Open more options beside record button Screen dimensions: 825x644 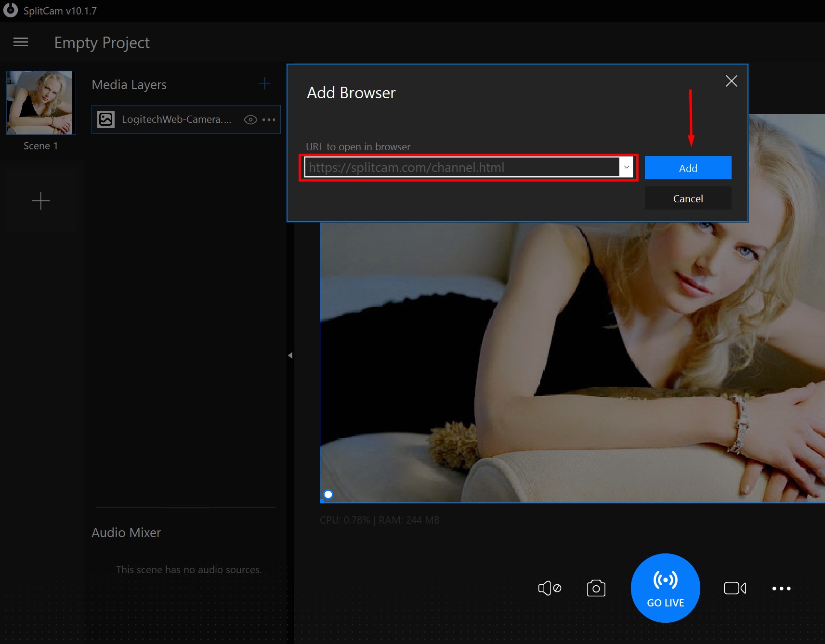click(x=781, y=588)
